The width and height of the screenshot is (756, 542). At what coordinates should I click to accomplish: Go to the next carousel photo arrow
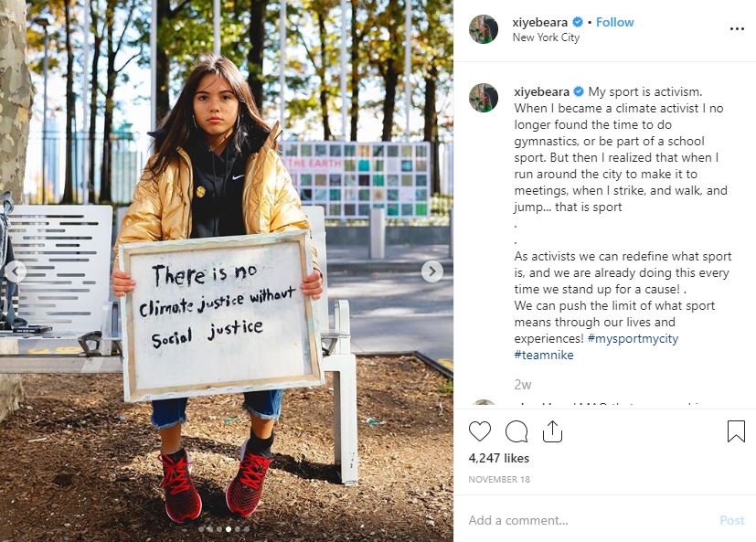pos(432,271)
